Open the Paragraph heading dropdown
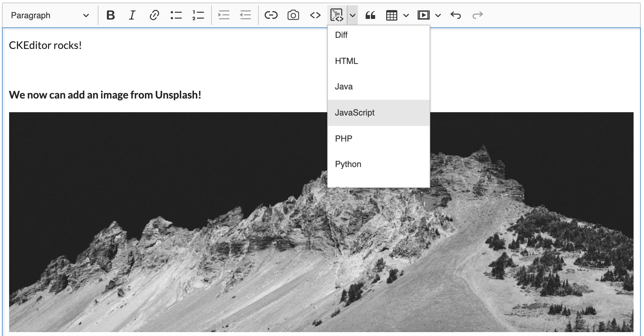Image resolution: width=644 pixels, height=336 pixels. pos(50,15)
